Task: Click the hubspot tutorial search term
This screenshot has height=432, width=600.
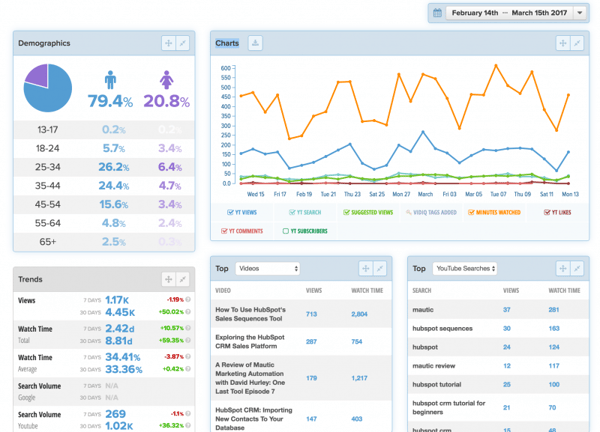Action: coord(437,385)
